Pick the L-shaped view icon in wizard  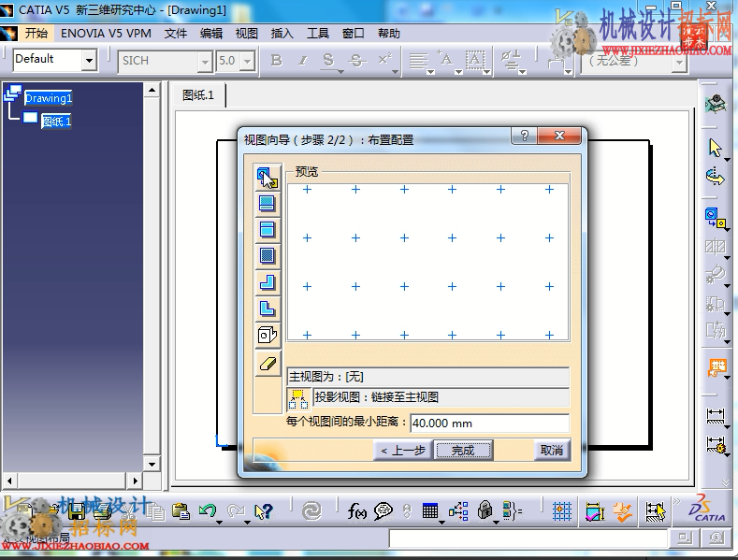[x=267, y=309]
